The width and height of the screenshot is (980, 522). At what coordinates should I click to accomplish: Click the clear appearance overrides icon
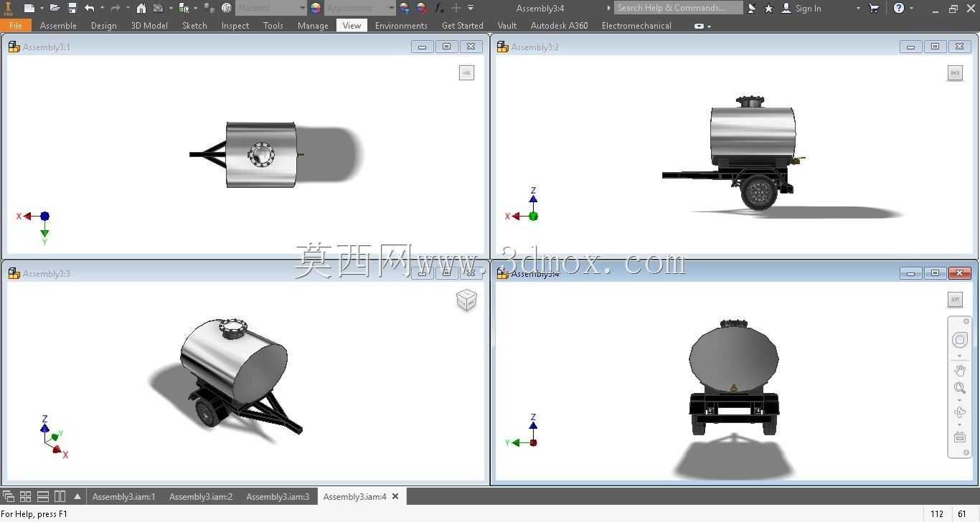click(x=422, y=8)
